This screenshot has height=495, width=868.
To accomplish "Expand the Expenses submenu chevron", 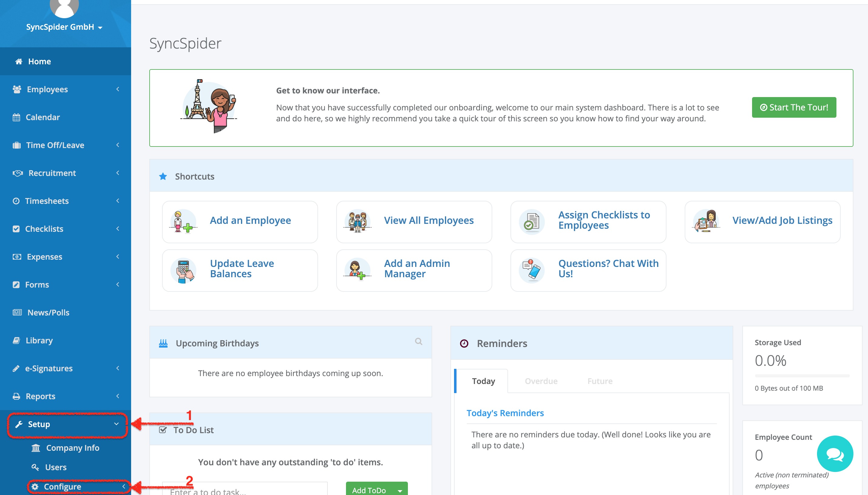I will 118,256.
